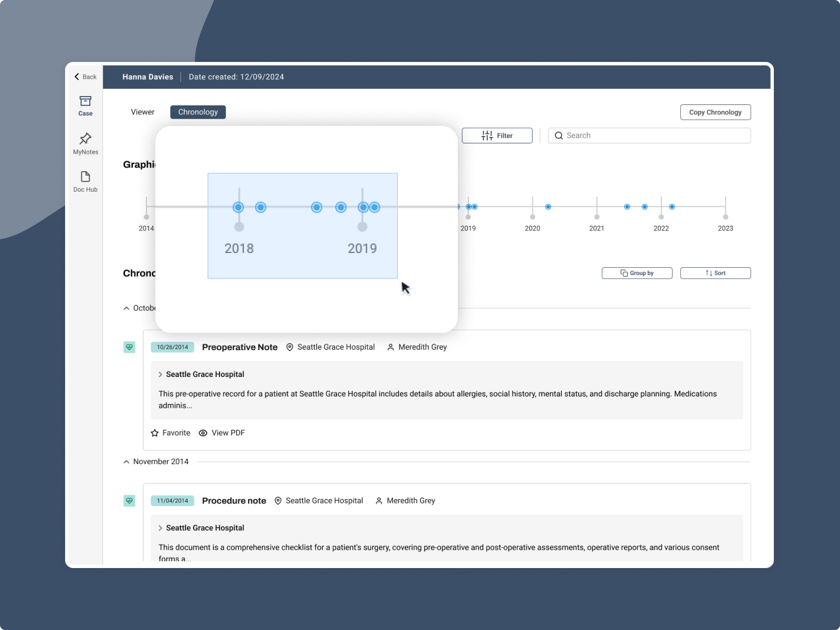Viewport: 840px width, 630px height.
Task: Select the Chronology tab
Action: pos(198,112)
